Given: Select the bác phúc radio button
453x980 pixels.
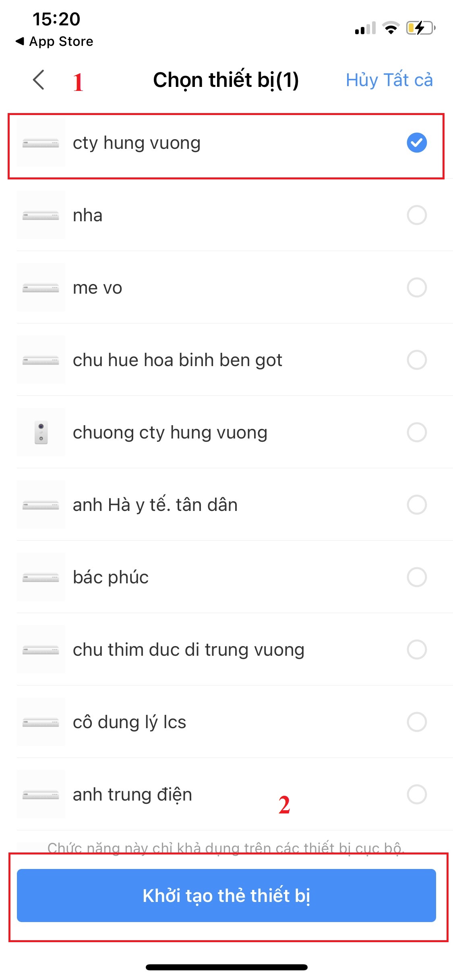Looking at the screenshot, I should point(416,577).
